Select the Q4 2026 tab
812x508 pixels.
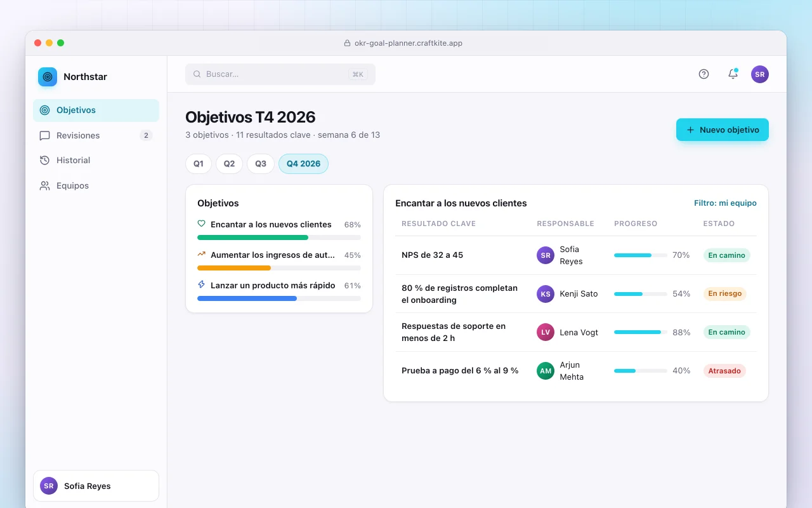click(x=303, y=164)
